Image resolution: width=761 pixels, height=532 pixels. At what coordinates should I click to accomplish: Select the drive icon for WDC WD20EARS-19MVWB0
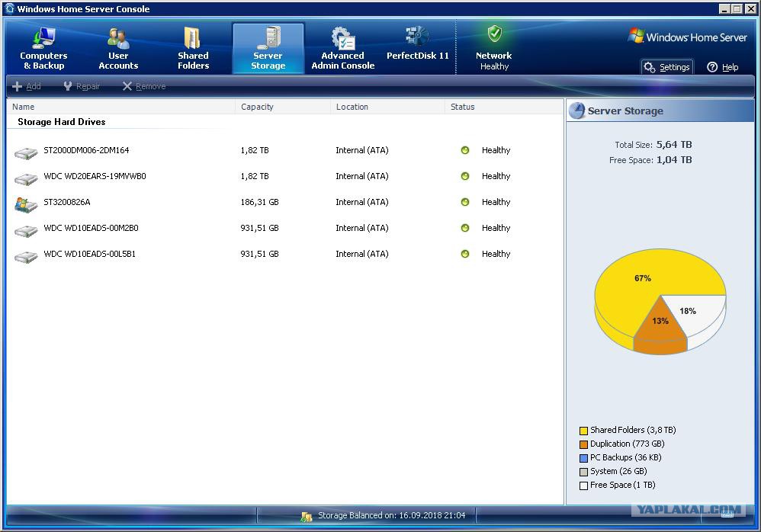point(26,179)
